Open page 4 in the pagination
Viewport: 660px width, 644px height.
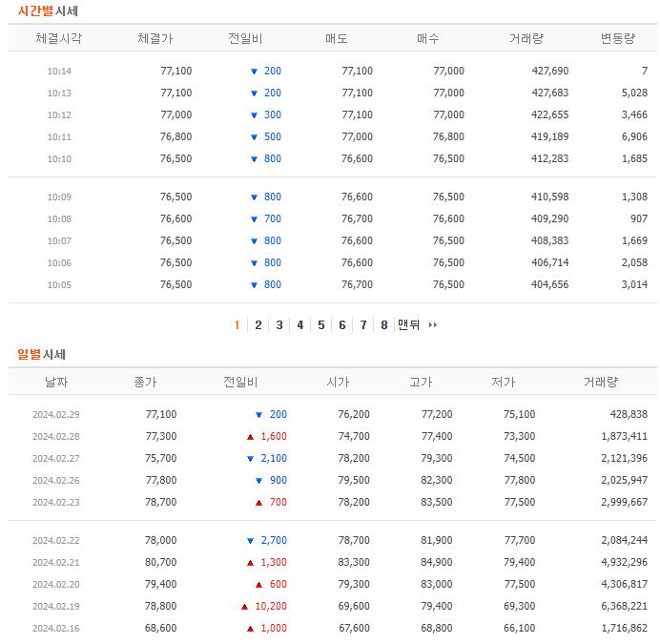pyautogui.click(x=300, y=325)
